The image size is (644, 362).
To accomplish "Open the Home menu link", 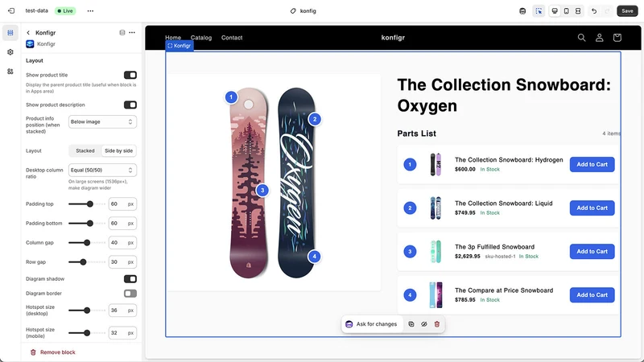I will [x=173, y=38].
